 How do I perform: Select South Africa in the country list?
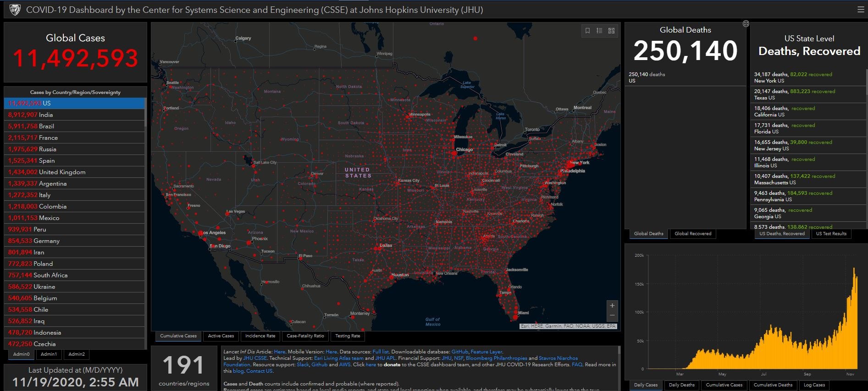[74, 275]
